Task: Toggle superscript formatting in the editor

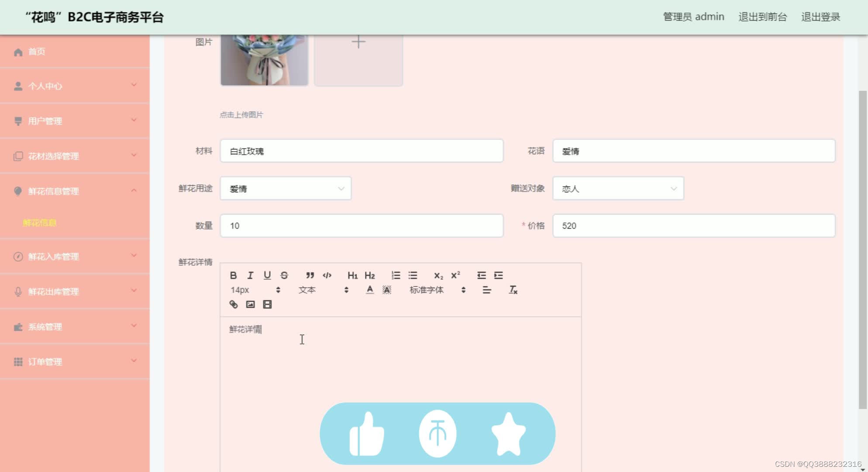Action: (455, 275)
